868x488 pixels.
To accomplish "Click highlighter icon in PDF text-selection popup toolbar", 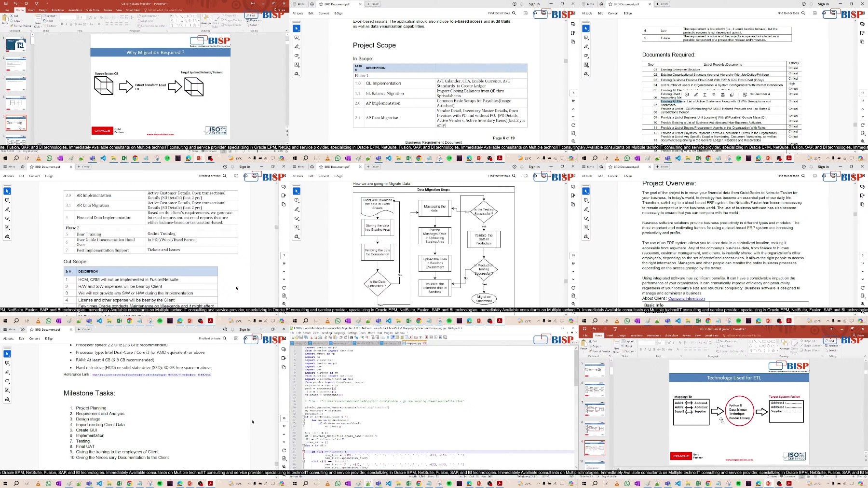I will point(695,95).
